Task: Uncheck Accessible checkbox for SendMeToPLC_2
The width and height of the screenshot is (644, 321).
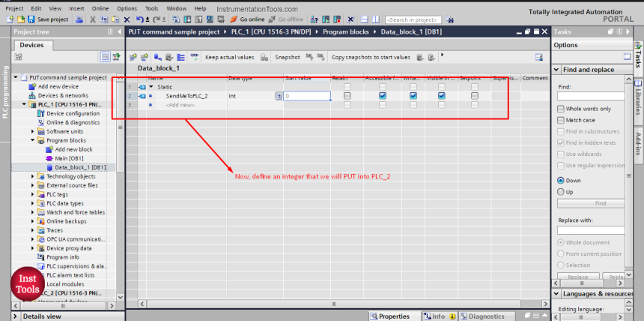Action: point(383,96)
